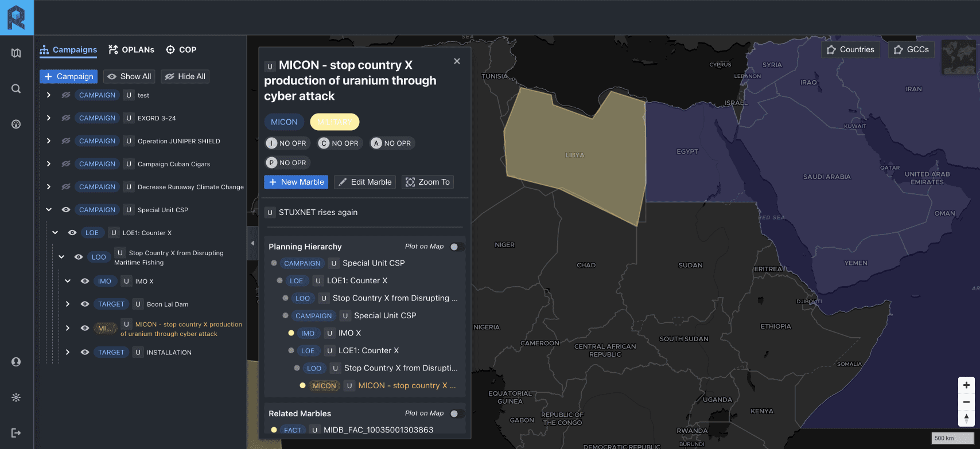This screenshot has height=449, width=980.
Task: Zoom in on the map with plus
Action: coord(966,385)
